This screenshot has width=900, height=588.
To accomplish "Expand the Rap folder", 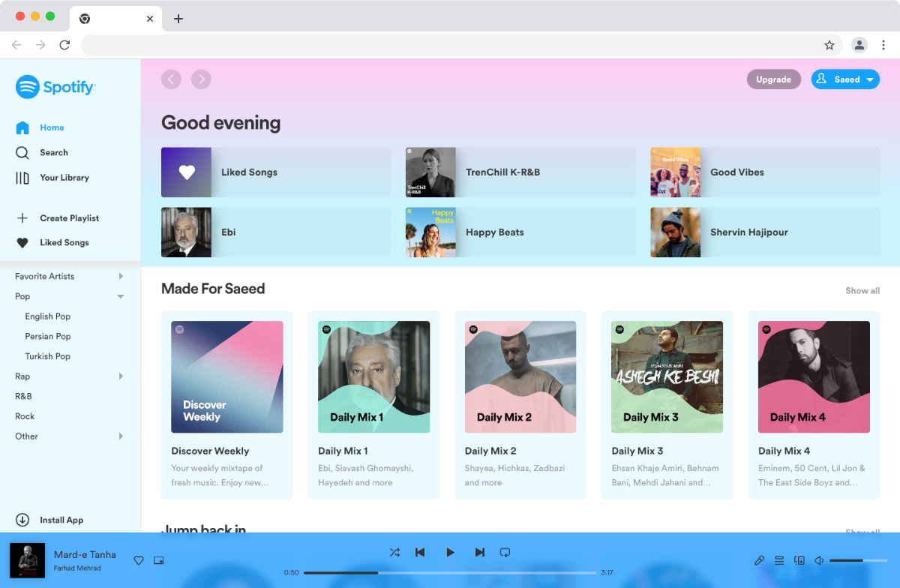I will pos(121,376).
